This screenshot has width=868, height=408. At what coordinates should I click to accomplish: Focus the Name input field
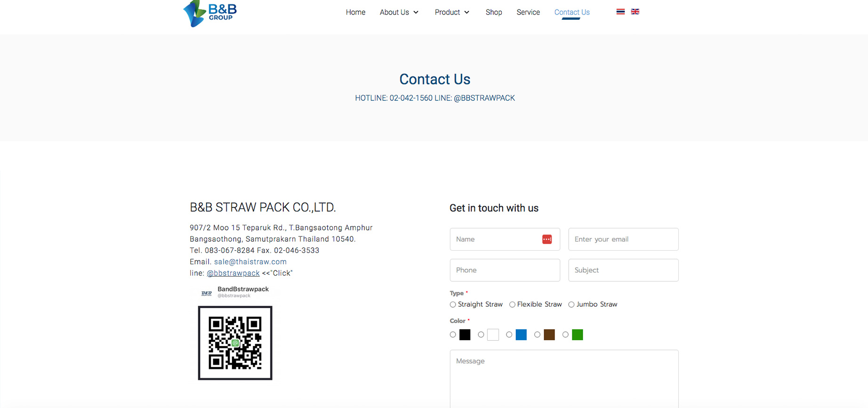click(505, 239)
